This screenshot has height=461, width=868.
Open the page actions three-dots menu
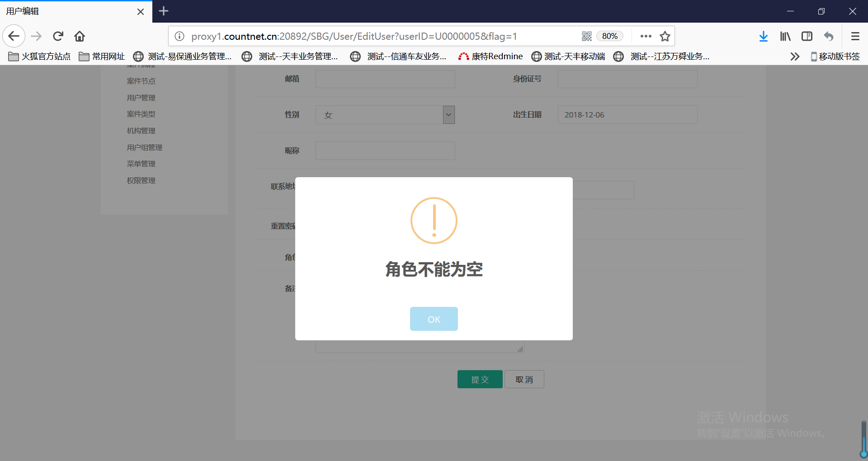(646, 36)
